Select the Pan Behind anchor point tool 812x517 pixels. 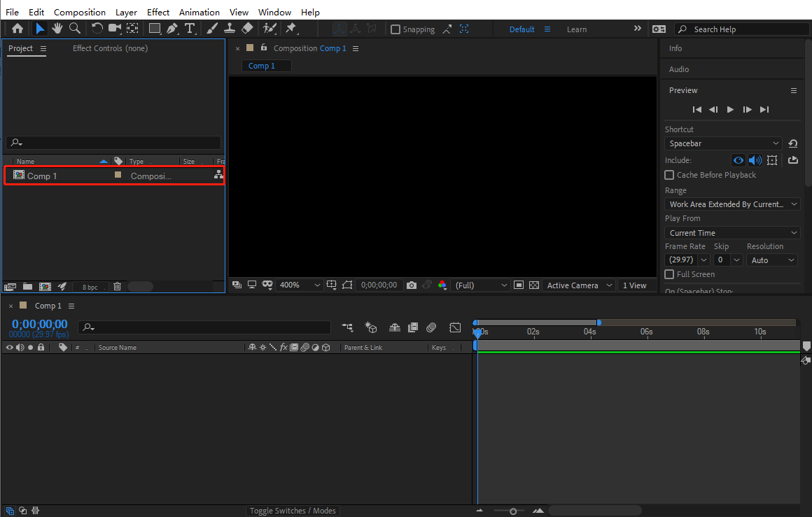pyautogui.click(x=132, y=29)
